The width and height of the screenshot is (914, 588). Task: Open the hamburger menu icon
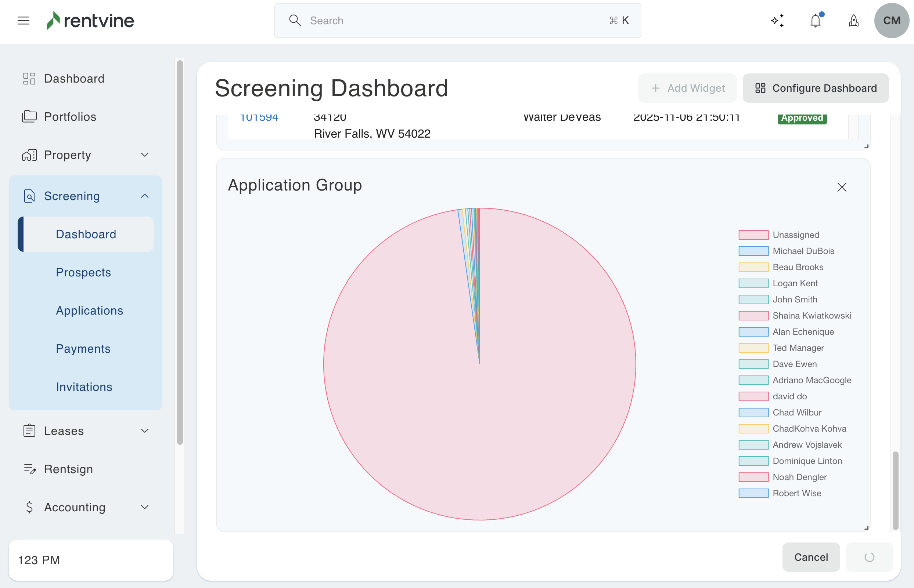pos(23,21)
